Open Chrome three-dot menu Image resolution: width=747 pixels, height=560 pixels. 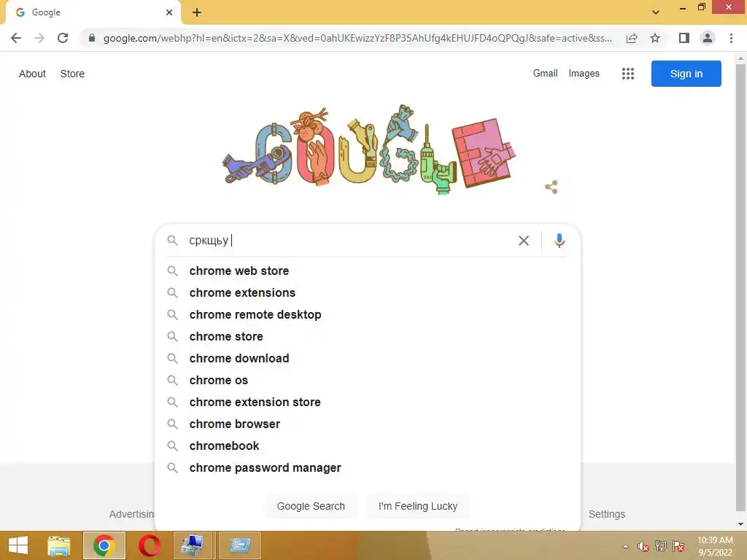pyautogui.click(x=731, y=38)
